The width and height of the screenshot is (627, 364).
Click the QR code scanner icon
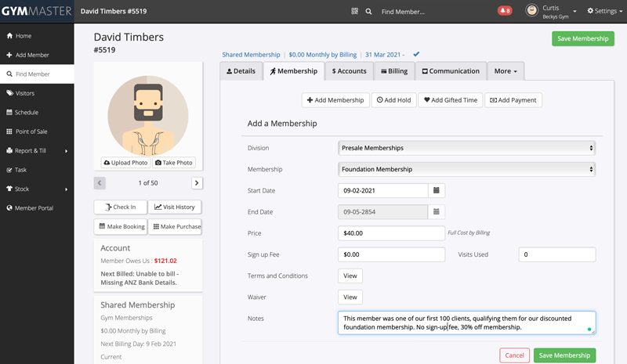(354, 12)
